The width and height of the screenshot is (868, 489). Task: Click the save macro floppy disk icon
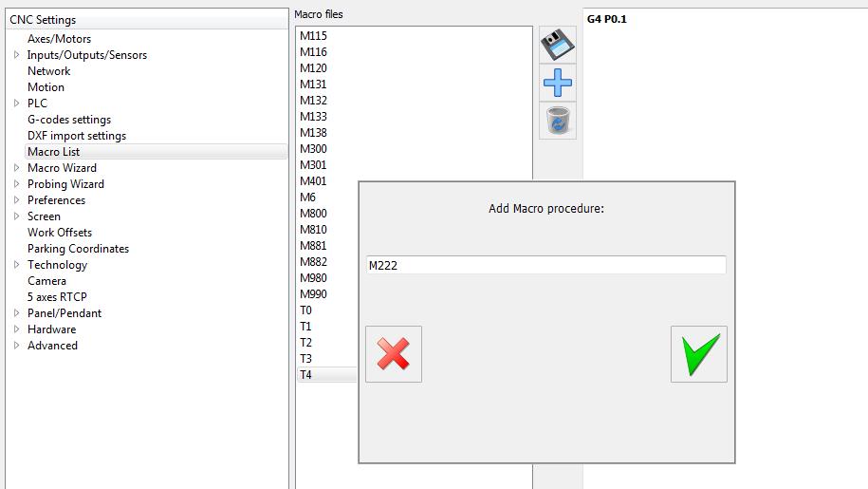(x=558, y=45)
